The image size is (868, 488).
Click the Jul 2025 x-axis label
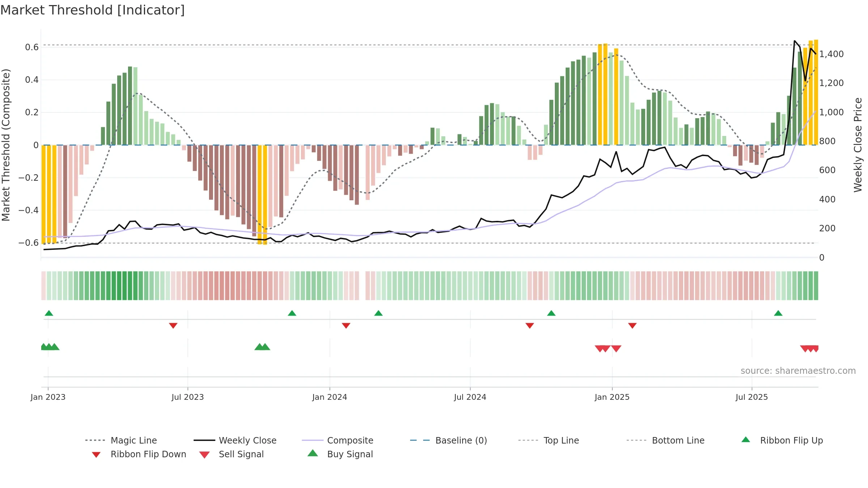point(752,397)
